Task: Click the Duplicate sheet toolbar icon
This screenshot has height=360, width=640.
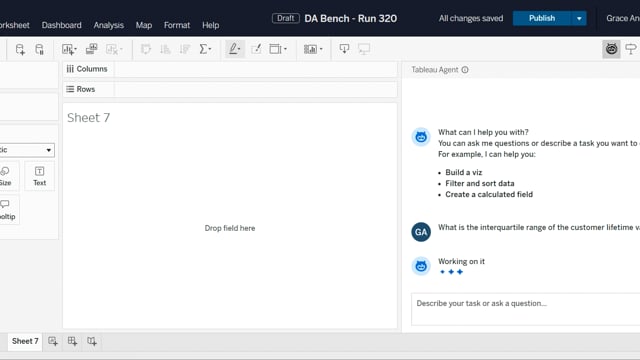Action: pyautogui.click(x=91, y=49)
